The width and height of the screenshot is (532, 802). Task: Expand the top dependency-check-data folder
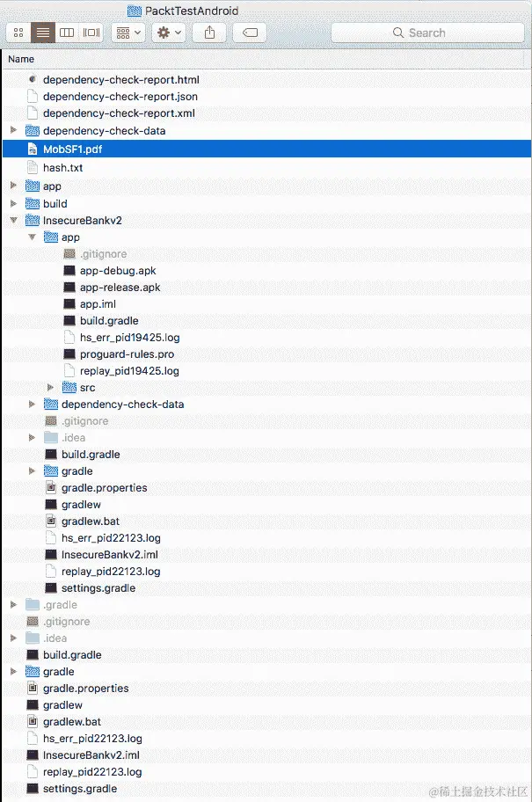[14, 130]
